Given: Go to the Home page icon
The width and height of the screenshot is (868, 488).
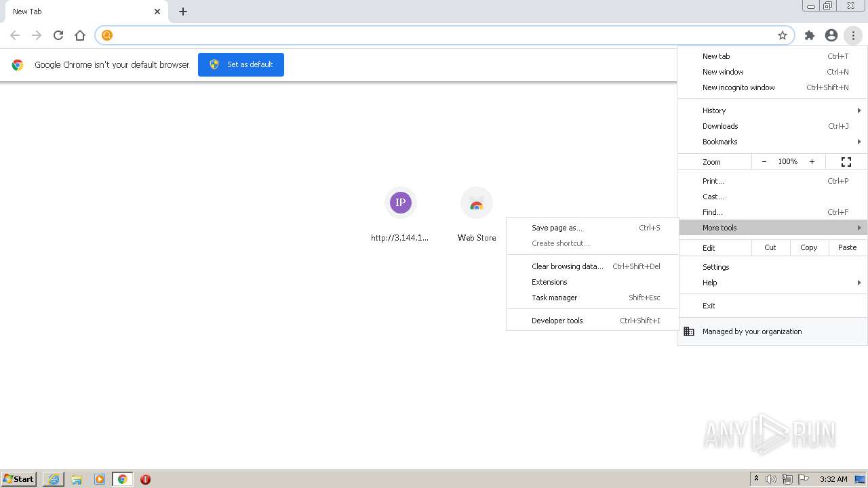Looking at the screenshot, I should click(80, 35).
